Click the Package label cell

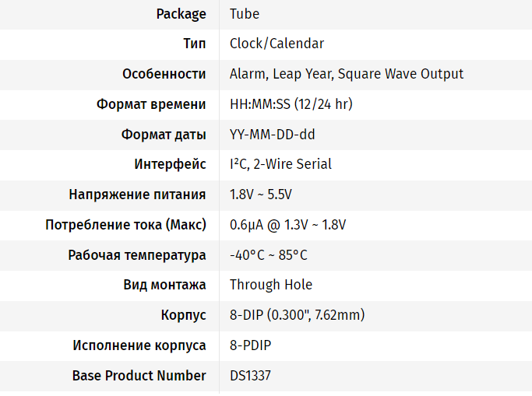click(x=181, y=14)
